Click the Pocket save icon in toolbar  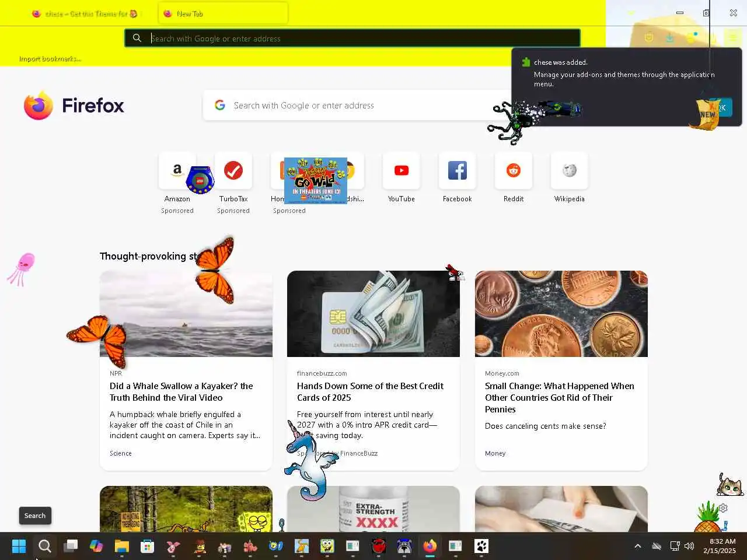pos(648,38)
